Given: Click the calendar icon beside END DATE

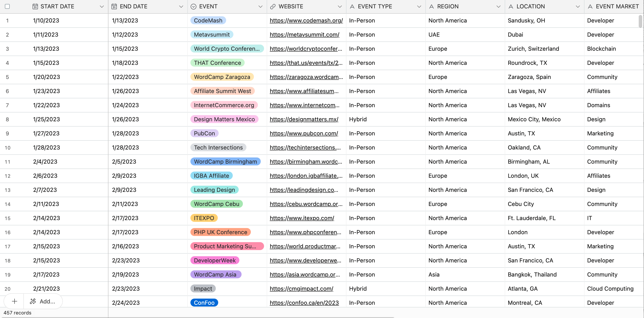Looking at the screenshot, I should (114, 6).
